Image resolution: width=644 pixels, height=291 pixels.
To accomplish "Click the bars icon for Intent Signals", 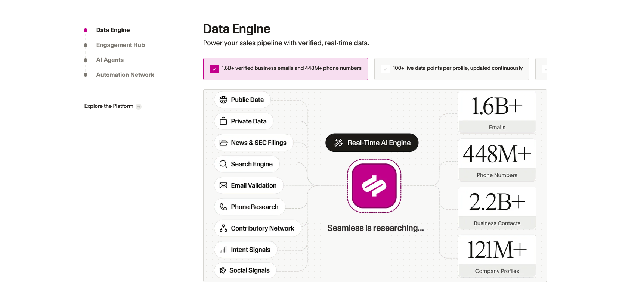I will 223,250.
